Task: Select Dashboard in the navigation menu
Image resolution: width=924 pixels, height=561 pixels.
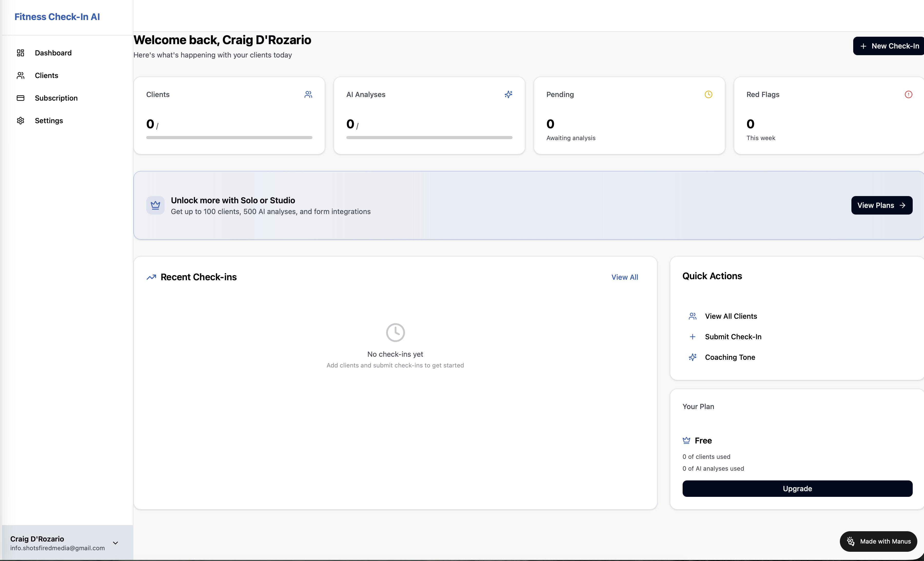Action: pyautogui.click(x=53, y=53)
